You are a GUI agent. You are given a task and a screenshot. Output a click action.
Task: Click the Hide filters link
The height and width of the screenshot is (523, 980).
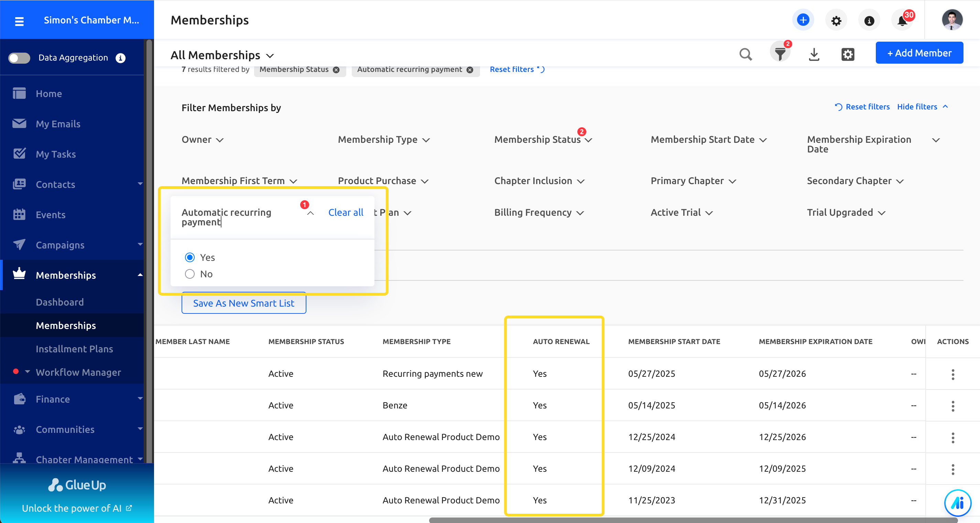(x=922, y=107)
